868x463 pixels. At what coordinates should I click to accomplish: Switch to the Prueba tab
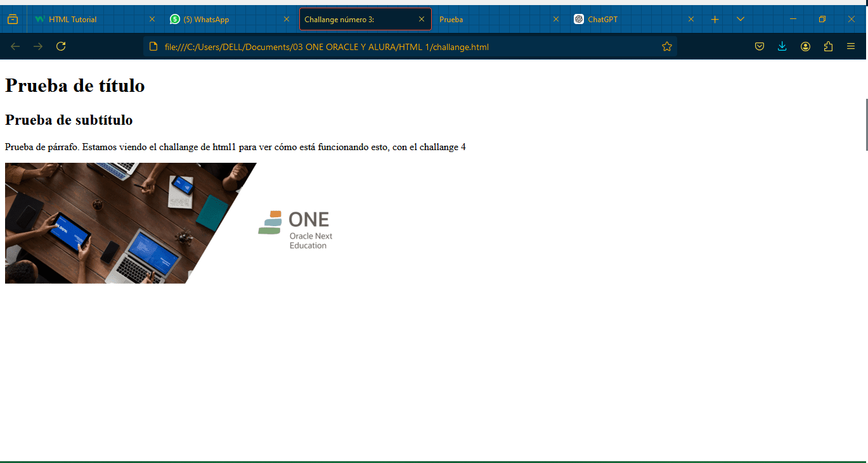coord(500,20)
